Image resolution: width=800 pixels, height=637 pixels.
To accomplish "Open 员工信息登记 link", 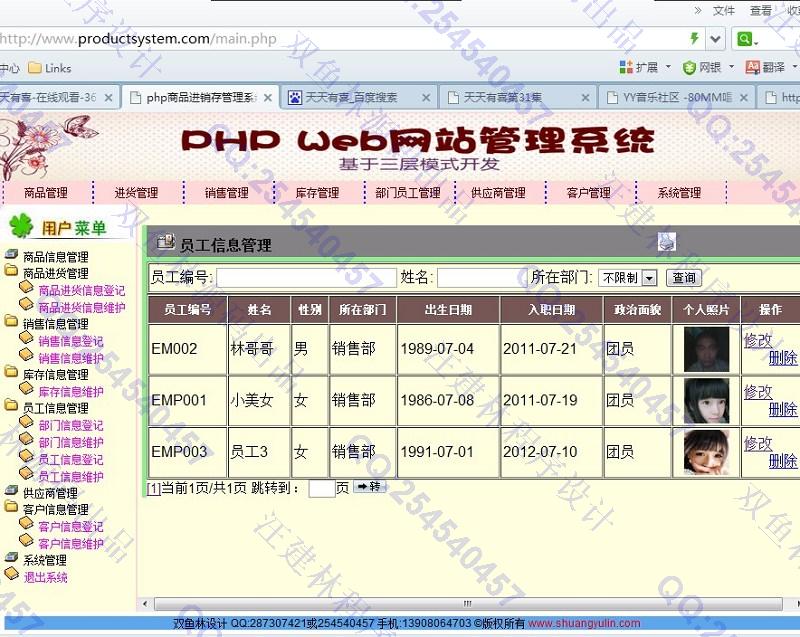I will tap(71, 459).
